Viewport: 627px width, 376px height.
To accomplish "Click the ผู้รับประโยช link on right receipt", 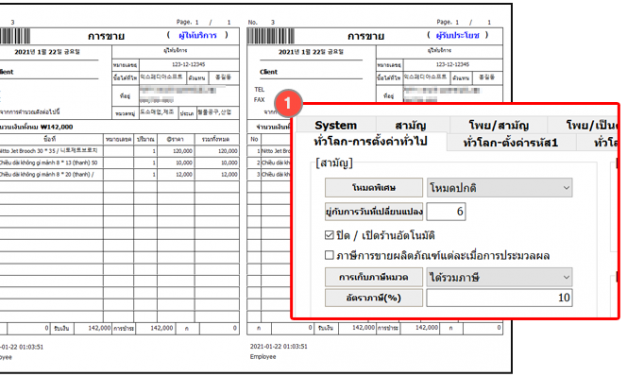I will click(x=457, y=35).
